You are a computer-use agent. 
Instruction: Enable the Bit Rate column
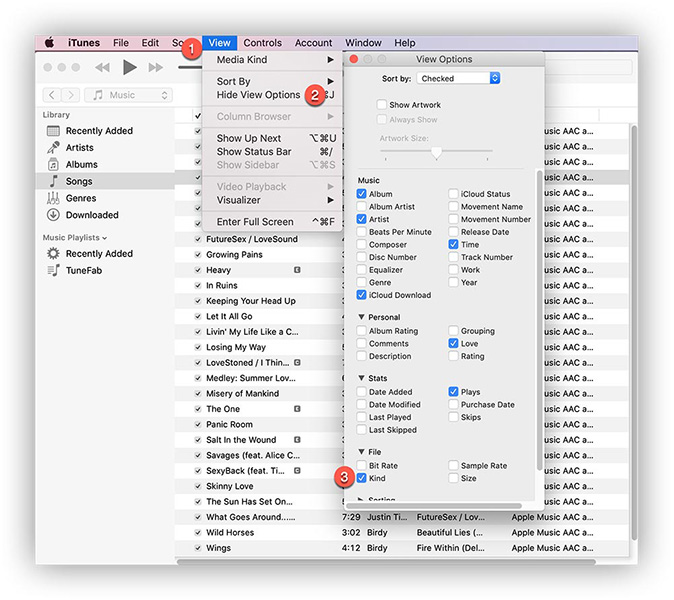(362, 465)
